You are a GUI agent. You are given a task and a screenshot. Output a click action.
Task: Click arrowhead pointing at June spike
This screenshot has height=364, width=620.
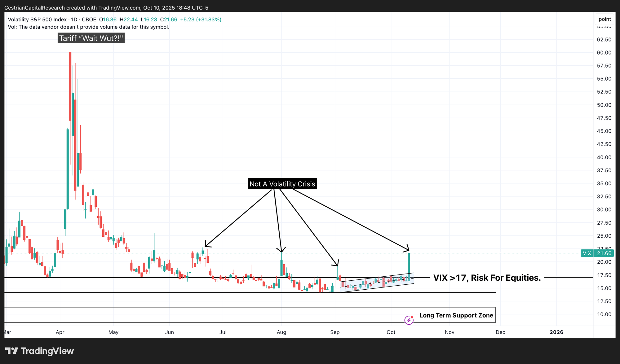(x=206, y=245)
